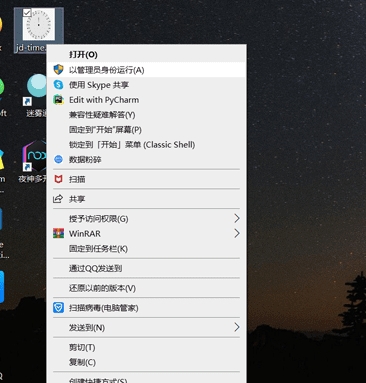366x383 pixels.
Task: Choose 打开(O) from the context menu
Action: coord(147,54)
